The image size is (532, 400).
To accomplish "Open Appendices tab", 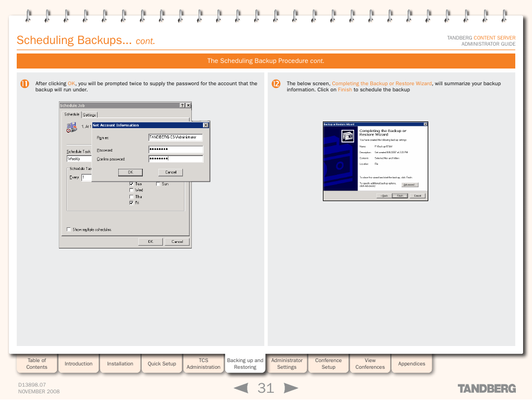I will pyautogui.click(x=412, y=364).
